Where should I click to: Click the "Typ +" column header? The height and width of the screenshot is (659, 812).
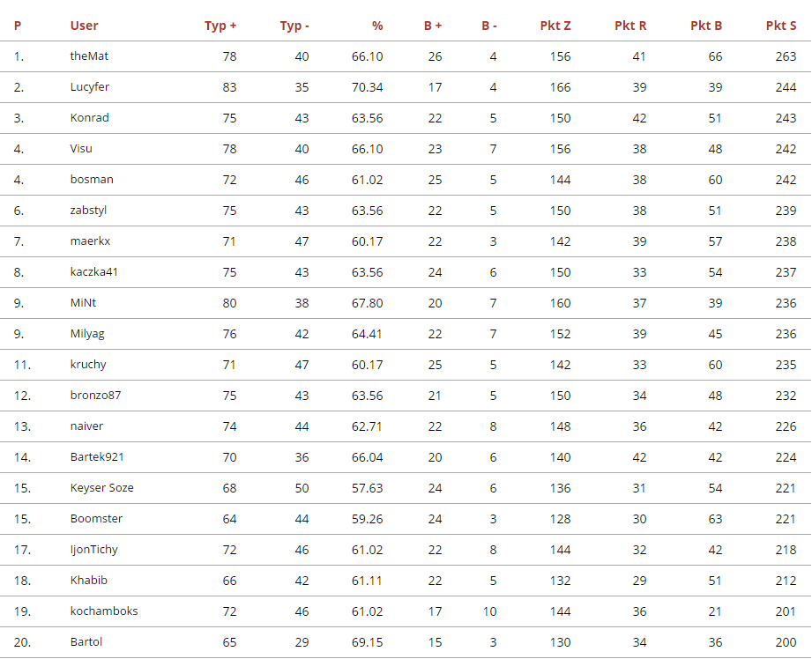coord(220,26)
